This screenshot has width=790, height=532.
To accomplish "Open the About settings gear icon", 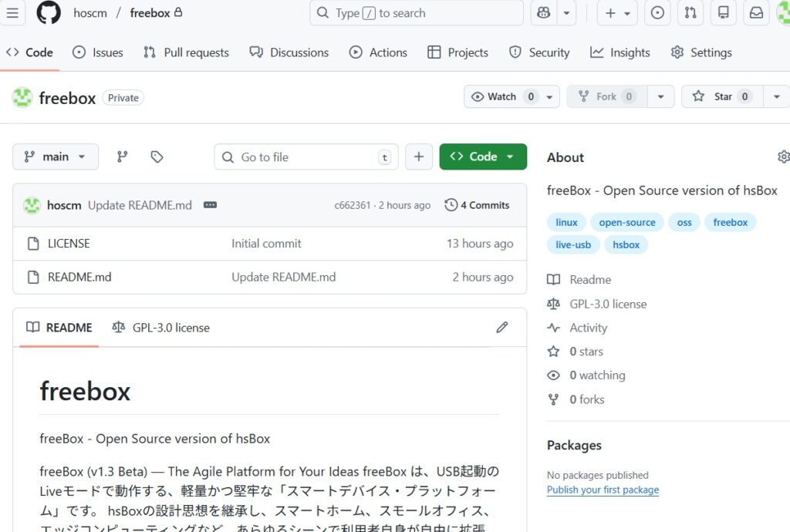I will pyautogui.click(x=783, y=156).
